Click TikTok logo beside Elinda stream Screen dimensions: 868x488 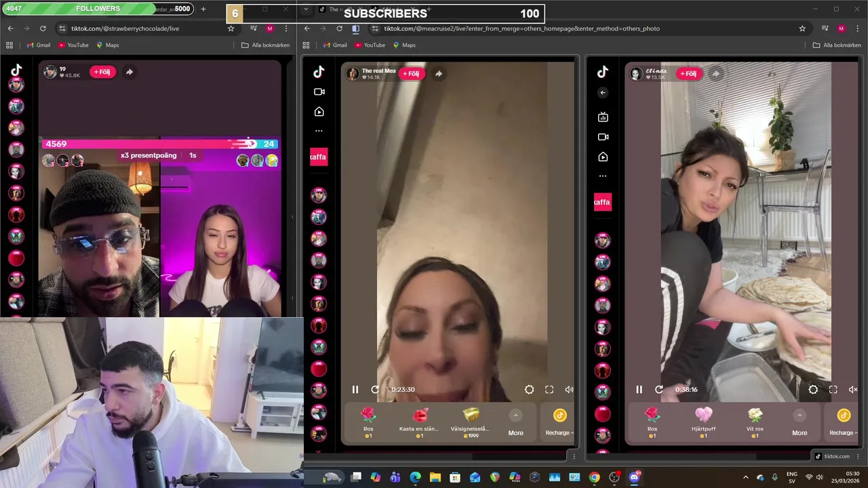603,72
